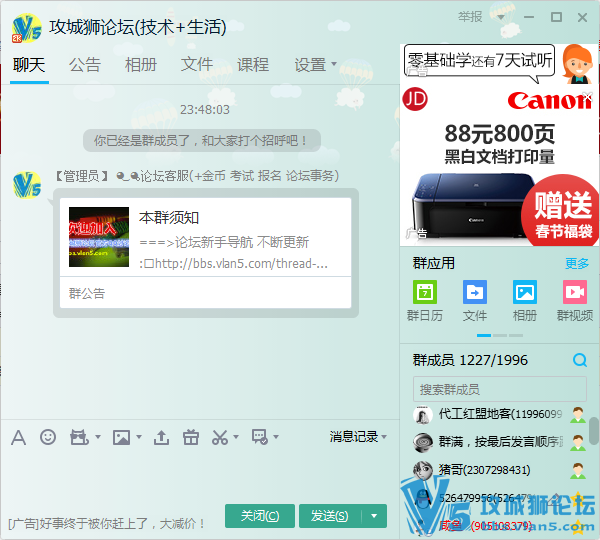The width and height of the screenshot is (600, 540).
Task: Click the role icon beside 猪哥
Action: pos(577,471)
